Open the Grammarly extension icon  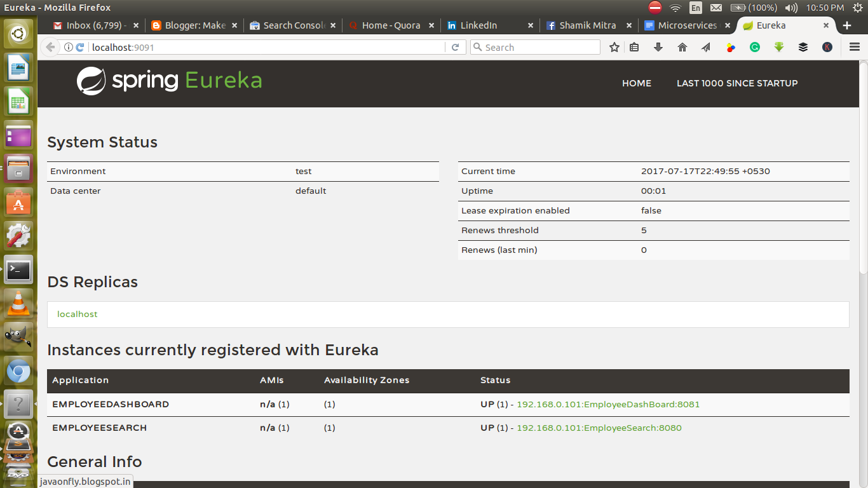tap(755, 47)
